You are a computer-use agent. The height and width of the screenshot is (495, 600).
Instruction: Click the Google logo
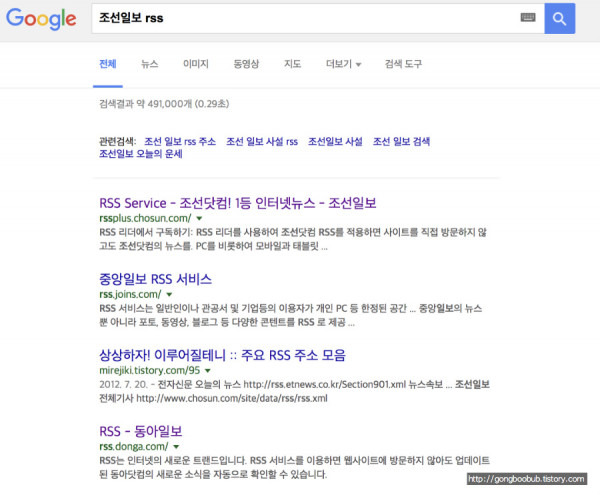[41, 19]
